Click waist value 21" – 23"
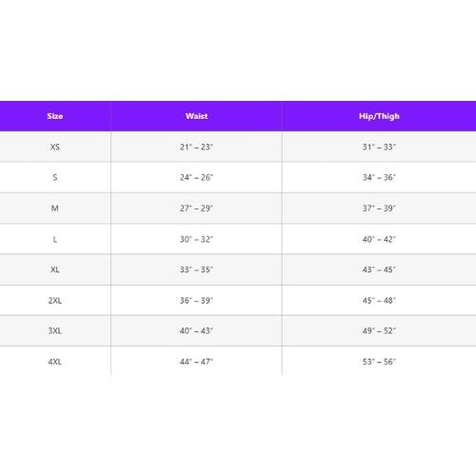This screenshot has width=476, height=476. pos(196,147)
